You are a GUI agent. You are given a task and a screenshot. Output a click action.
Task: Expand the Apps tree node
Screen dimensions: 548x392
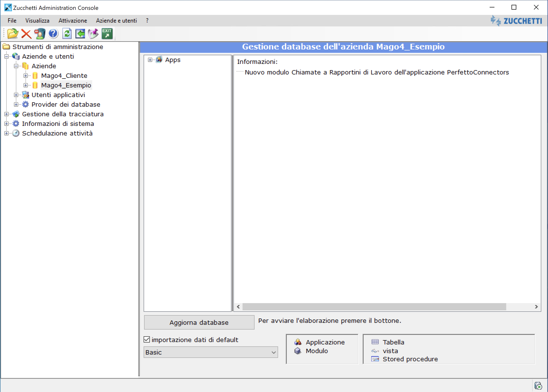pos(150,60)
